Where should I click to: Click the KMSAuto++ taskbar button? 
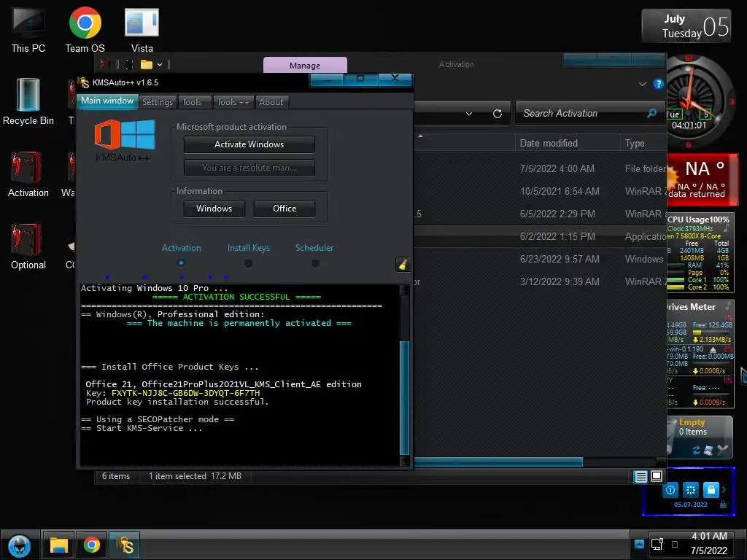(124, 545)
